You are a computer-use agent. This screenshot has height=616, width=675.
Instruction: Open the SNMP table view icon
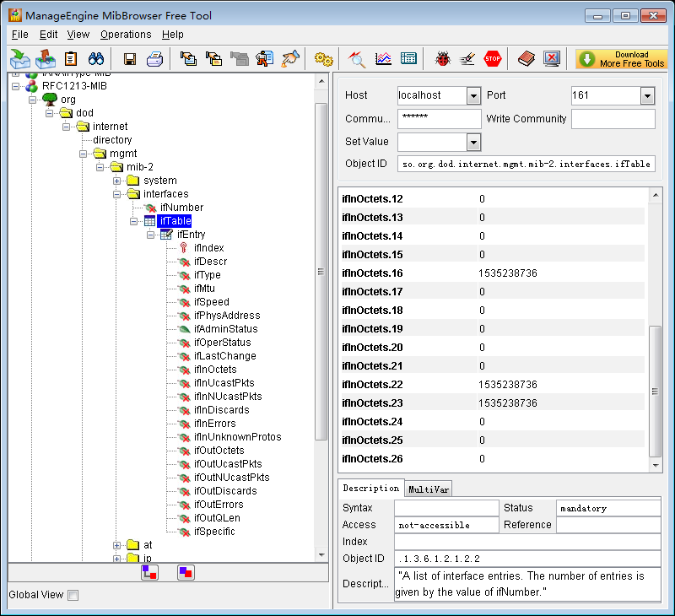[x=408, y=58]
